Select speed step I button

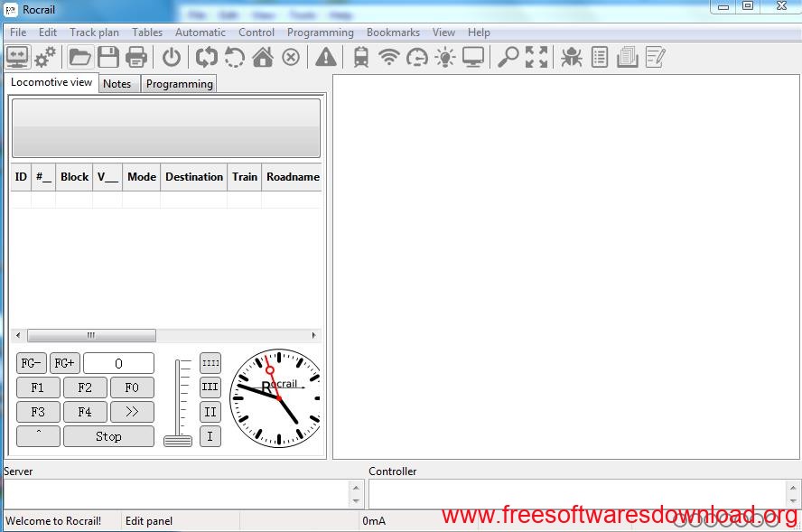coord(210,436)
